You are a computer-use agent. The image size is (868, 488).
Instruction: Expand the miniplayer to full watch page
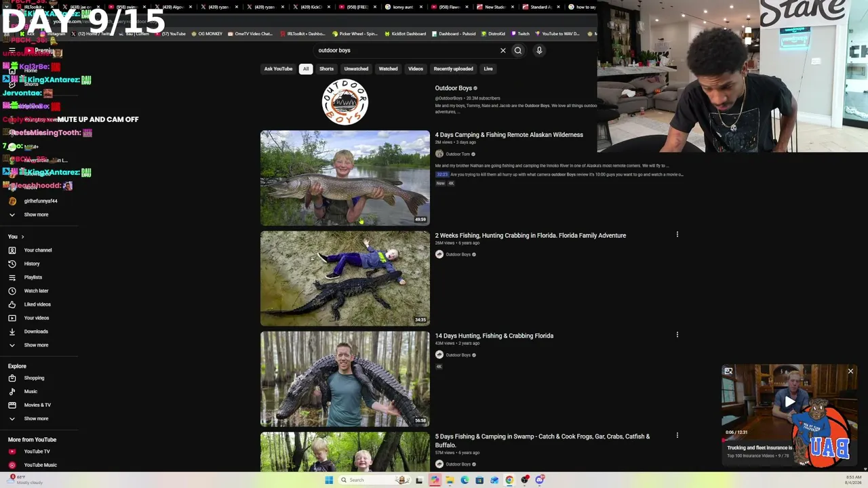[x=728, y=371]
